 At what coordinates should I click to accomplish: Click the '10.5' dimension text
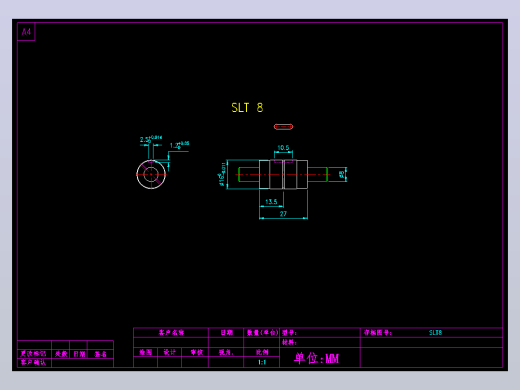(x=283, y=148)
